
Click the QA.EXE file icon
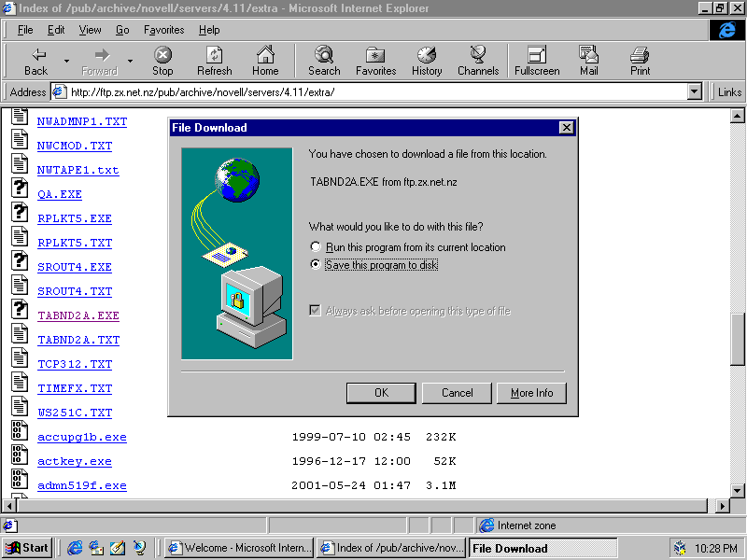coord(20,188)
